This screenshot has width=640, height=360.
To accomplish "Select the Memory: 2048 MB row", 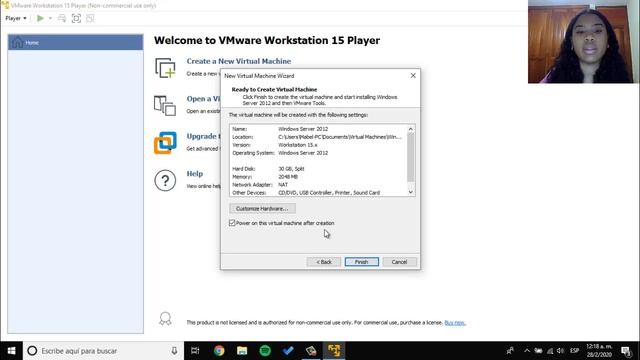I will tap(318, 177).
